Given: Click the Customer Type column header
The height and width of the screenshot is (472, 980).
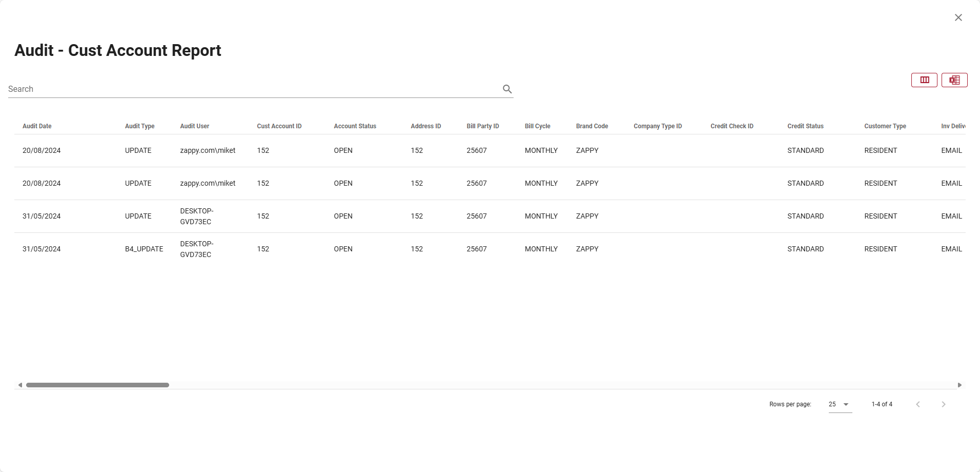Looking at the screenshot, I should [x=885, y=126].
